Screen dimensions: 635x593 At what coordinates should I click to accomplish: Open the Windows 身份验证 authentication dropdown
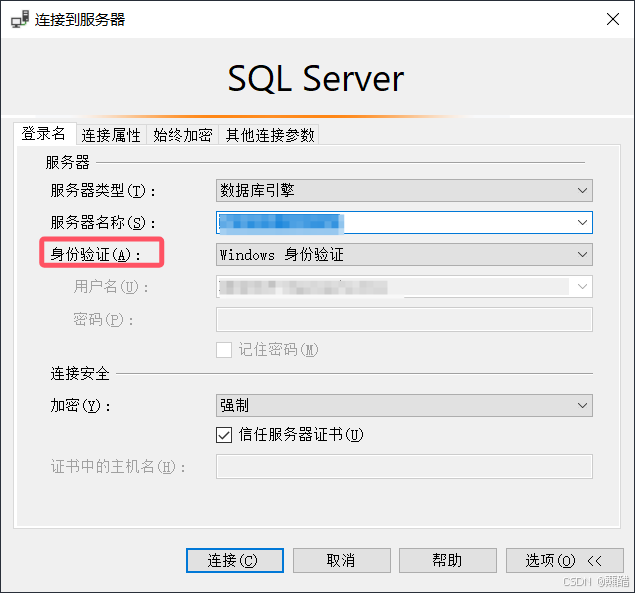pyautogui.click(x=404, y=254)
